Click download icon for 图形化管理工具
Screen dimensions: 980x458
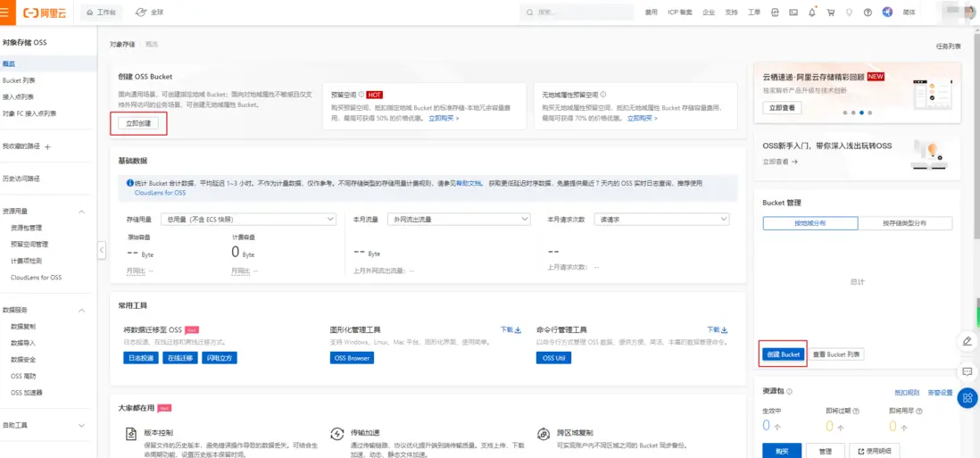click(x=518, y=330)
